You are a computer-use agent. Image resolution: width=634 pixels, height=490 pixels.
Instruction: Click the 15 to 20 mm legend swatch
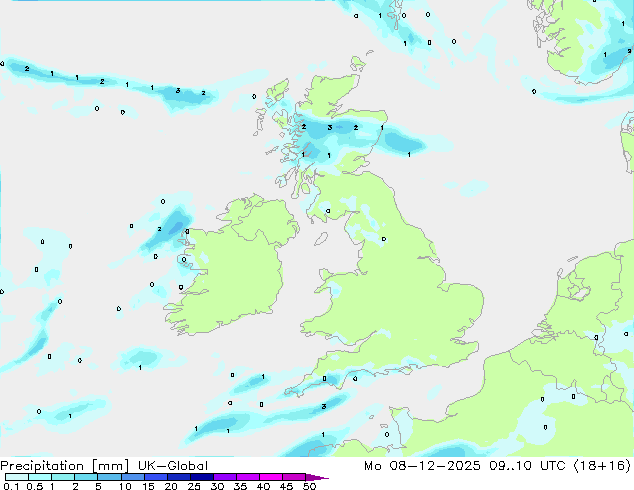pos(156,477)
